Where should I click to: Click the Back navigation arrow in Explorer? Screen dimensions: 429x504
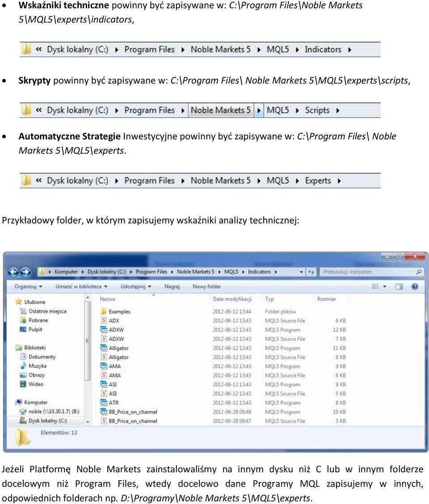tap(13, 272)
